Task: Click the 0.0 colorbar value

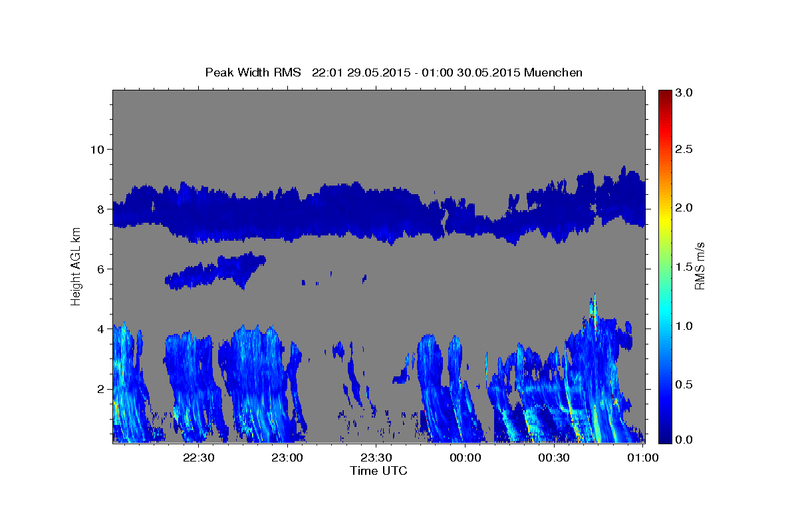Action: [685, 440]
